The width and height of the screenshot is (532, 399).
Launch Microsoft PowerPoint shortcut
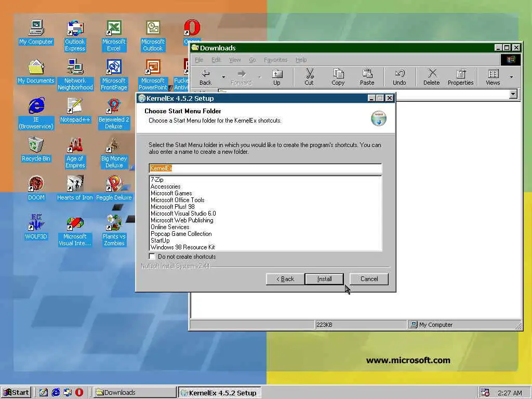point(153,75)
